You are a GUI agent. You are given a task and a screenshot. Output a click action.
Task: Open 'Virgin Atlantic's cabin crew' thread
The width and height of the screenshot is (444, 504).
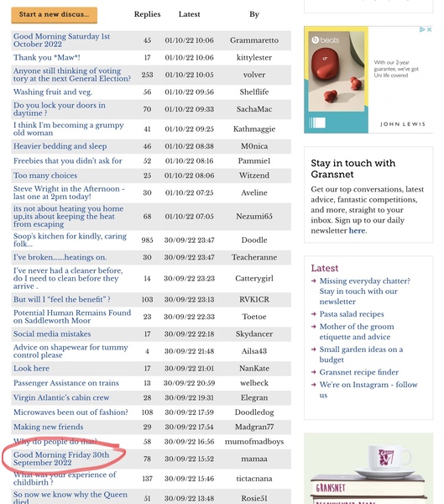(x=61, y=397)
